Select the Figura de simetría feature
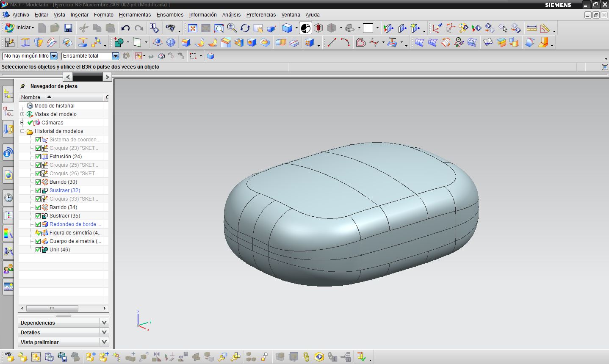Screen dimensions: 609x364 coord(75,233)
